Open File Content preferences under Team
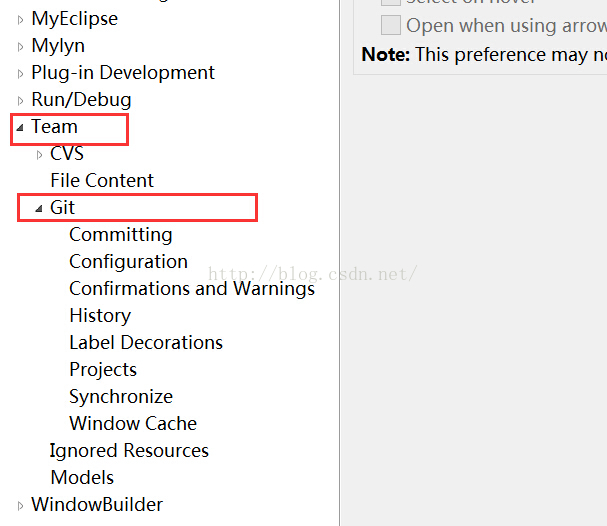This screenshot has height=526, width=607. tap(102, 180)
